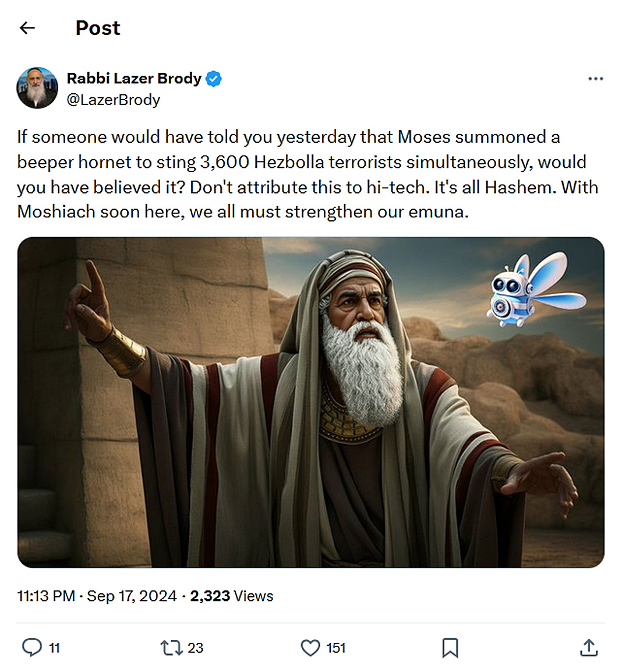Viewport: 622px width, 672px height.
Task: Like the post with the heart icon
Action: [x=310, y=648]
